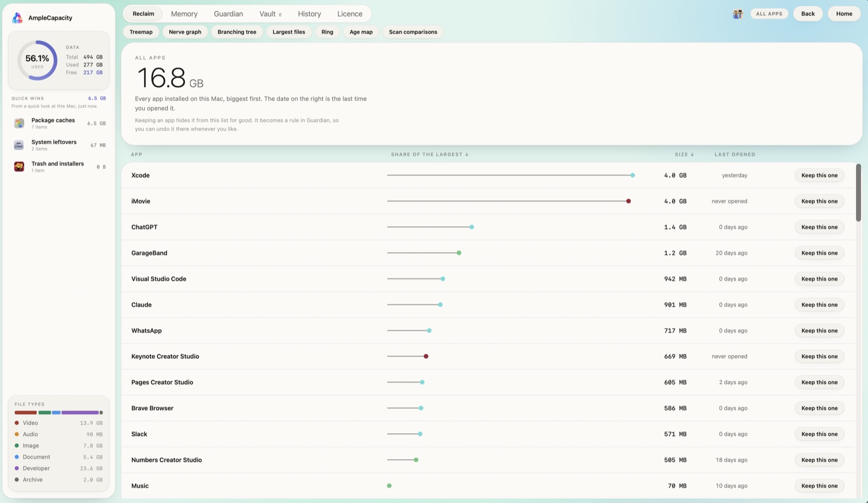Keep Pages Creator Studio app

819,383
